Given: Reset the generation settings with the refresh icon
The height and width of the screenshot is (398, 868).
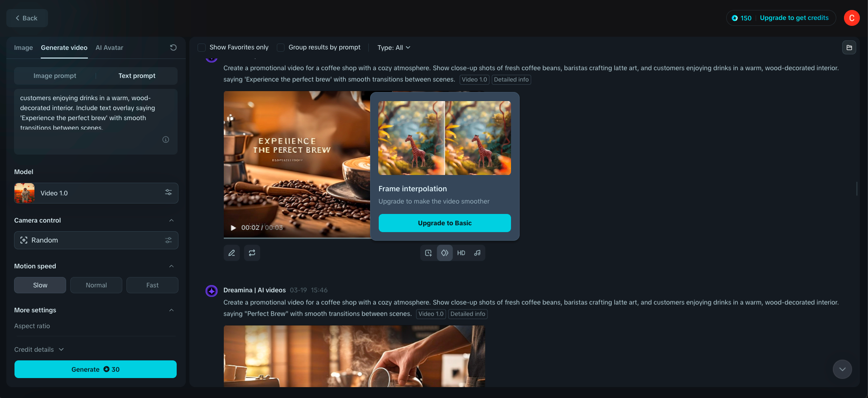Looking at the screenshot, I should (x=173, y=48).
